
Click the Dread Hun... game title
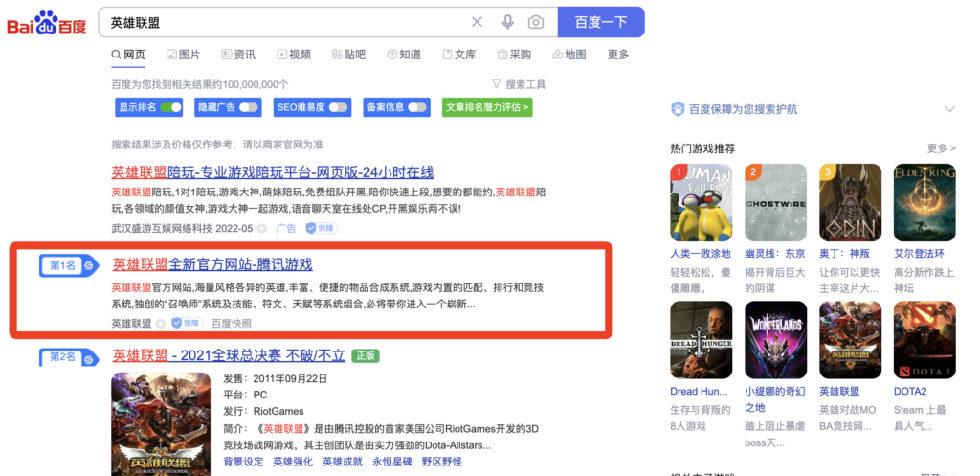point(699,392)
